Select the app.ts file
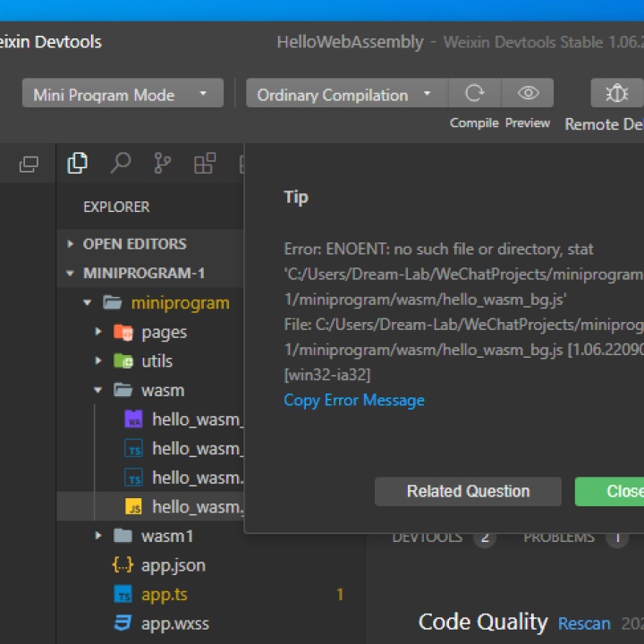Image resolution: width=644 pixels, height=644 pixels. (165, 595)
